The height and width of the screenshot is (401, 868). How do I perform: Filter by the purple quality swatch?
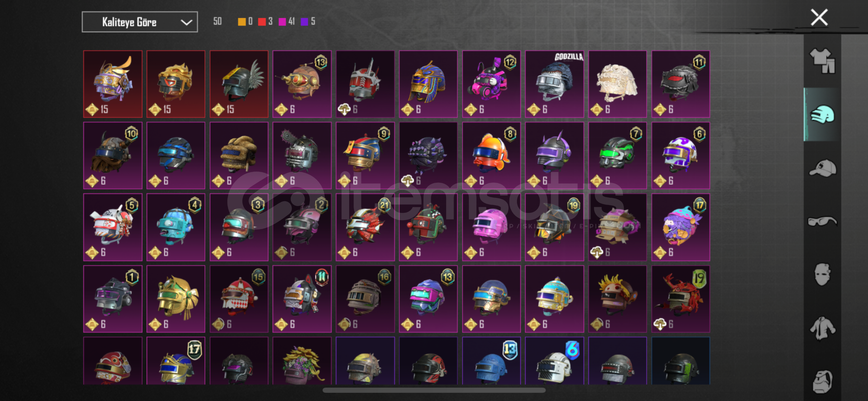pyautogui.click(x=304, y=22)
